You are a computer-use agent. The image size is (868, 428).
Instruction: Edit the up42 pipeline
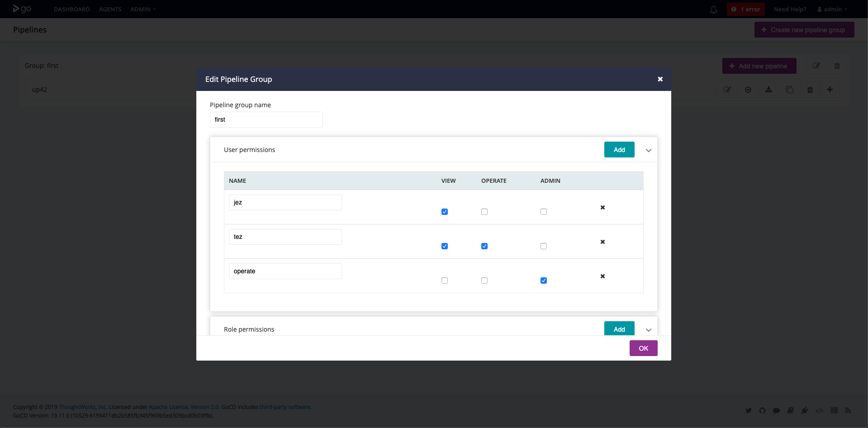[x=727, y=90]
